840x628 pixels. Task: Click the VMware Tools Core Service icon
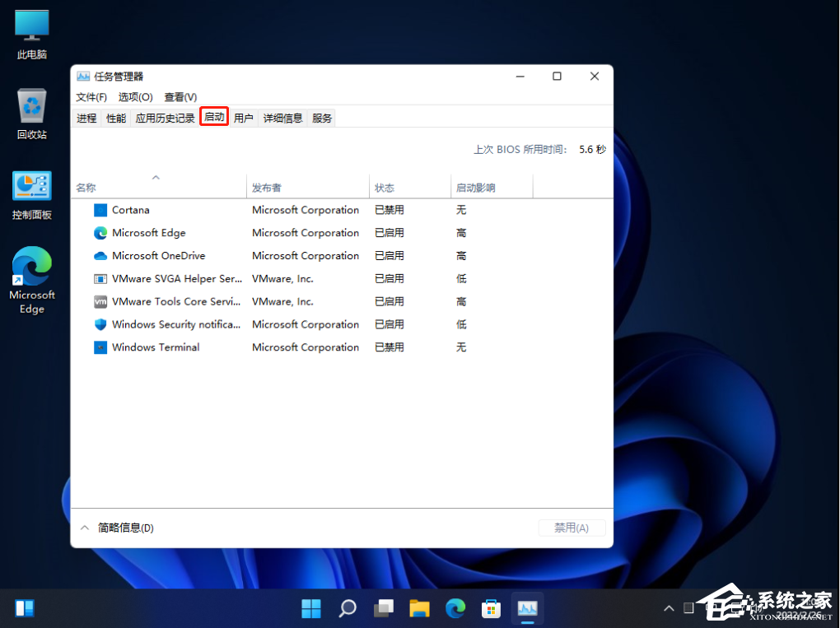[x=100, y=301]
